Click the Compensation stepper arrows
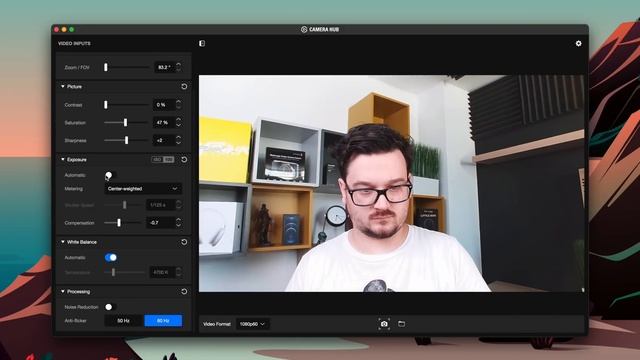Screen dimensions: 640x360 [178, 223]
